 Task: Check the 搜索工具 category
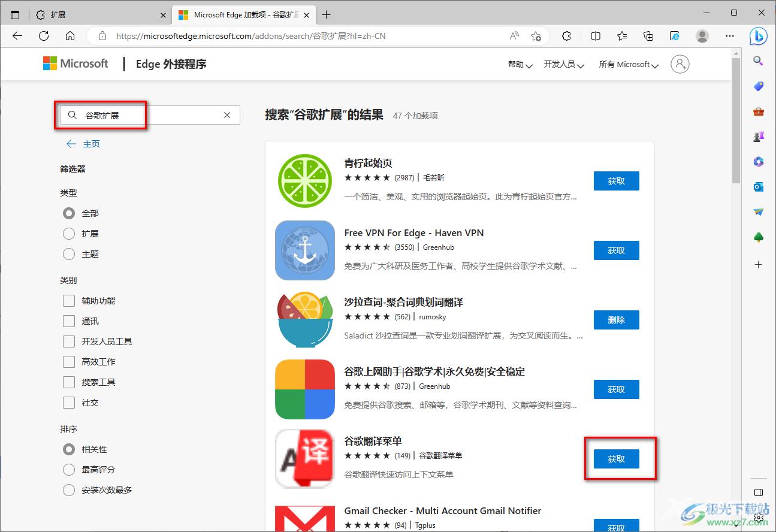click(69, 382)
